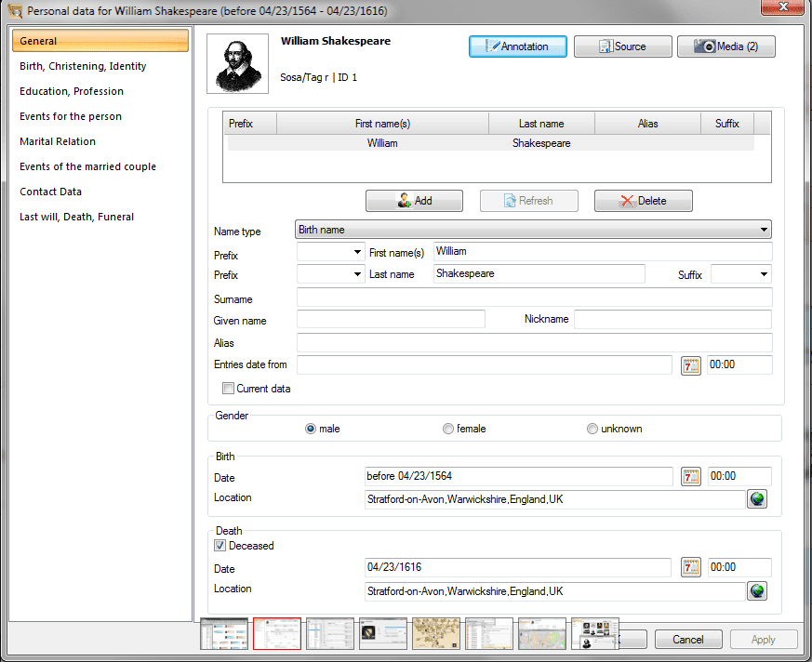The image size is (812, 662).
Task: Open the map globe for death location
Action: click(756, 590)
